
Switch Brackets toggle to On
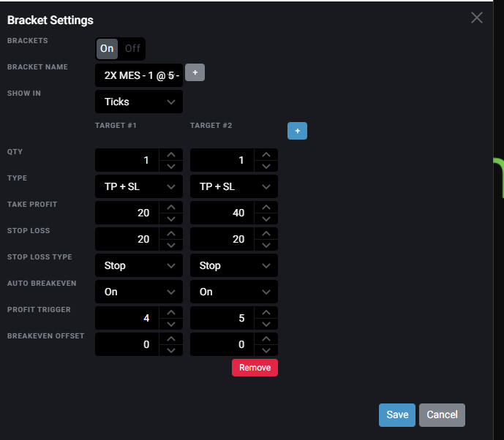107,48
